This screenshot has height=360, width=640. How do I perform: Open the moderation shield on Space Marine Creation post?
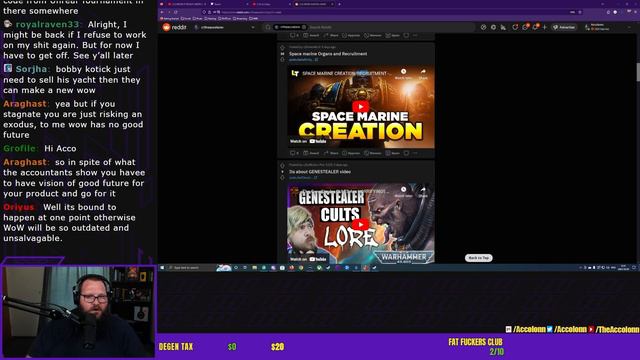(406, 153)
